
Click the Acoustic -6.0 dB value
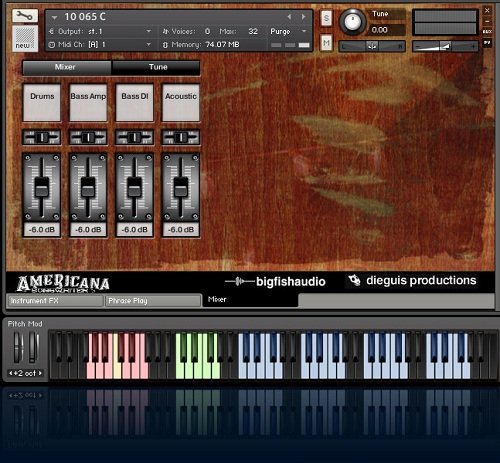click(181, 230)
